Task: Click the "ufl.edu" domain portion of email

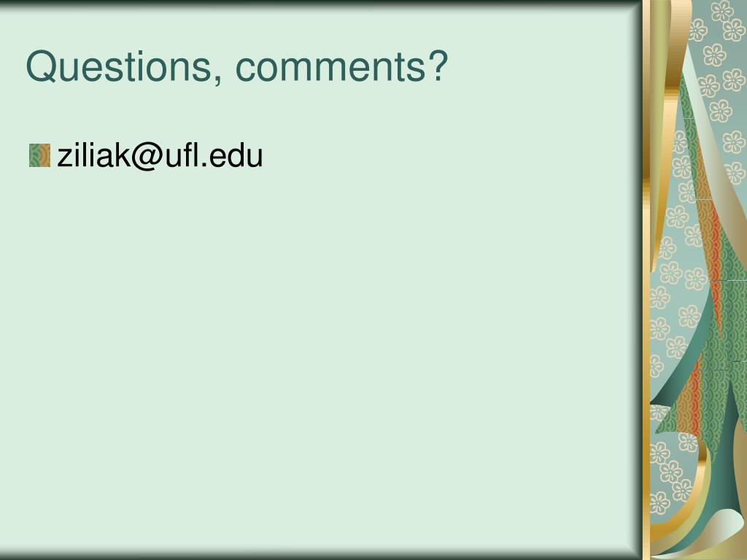Action: (214, 156)
